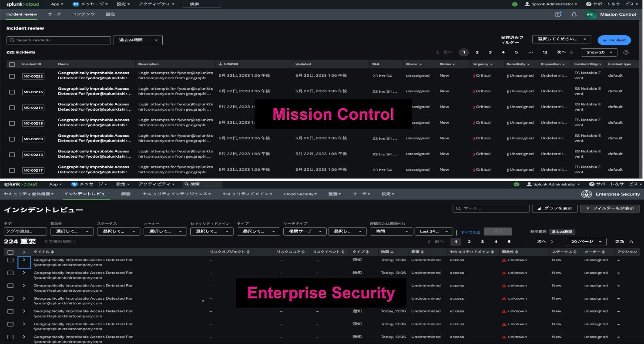Click the magnifier icon in Search incidents field
This screenshot has height=344, width=644.
(11, 40)
